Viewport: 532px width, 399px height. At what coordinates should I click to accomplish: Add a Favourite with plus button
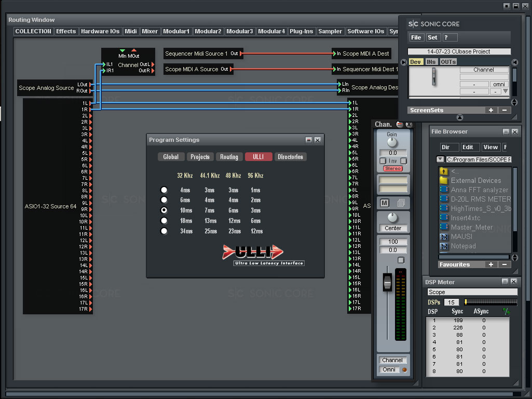click(490, 264)
